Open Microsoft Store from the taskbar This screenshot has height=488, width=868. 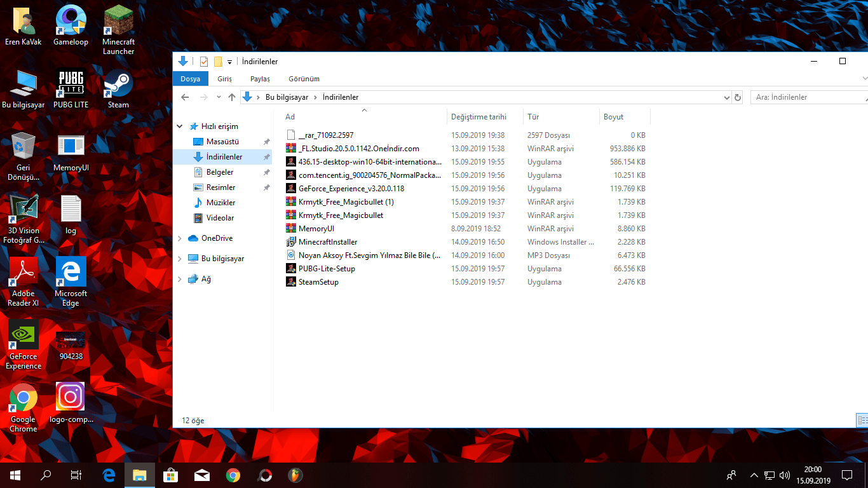170,475
